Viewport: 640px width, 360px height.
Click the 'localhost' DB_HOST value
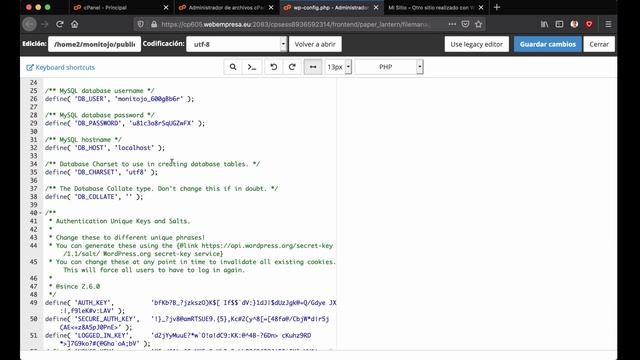pyautogui.click(x=134, y=148)
